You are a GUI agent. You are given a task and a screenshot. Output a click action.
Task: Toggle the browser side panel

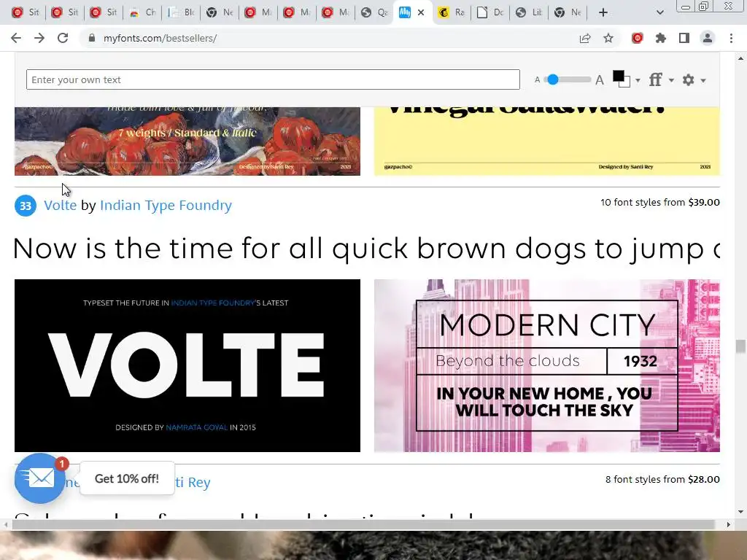(x=684, y=38)
